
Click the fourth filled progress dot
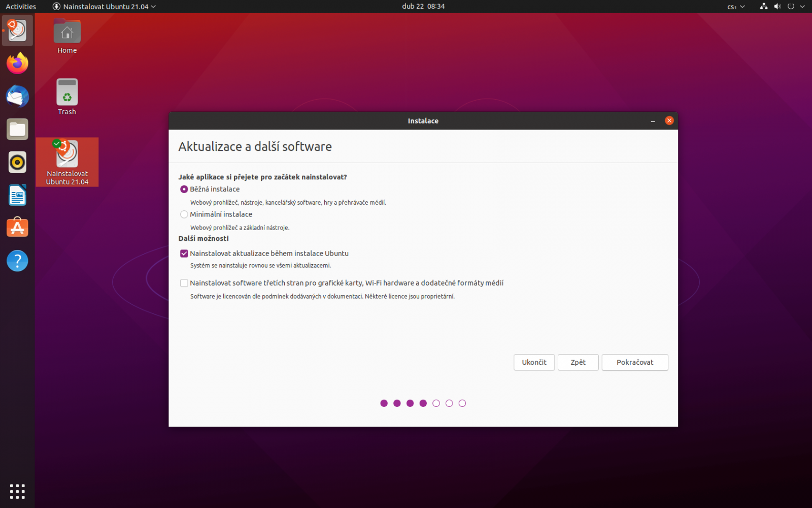pos(423,403)
